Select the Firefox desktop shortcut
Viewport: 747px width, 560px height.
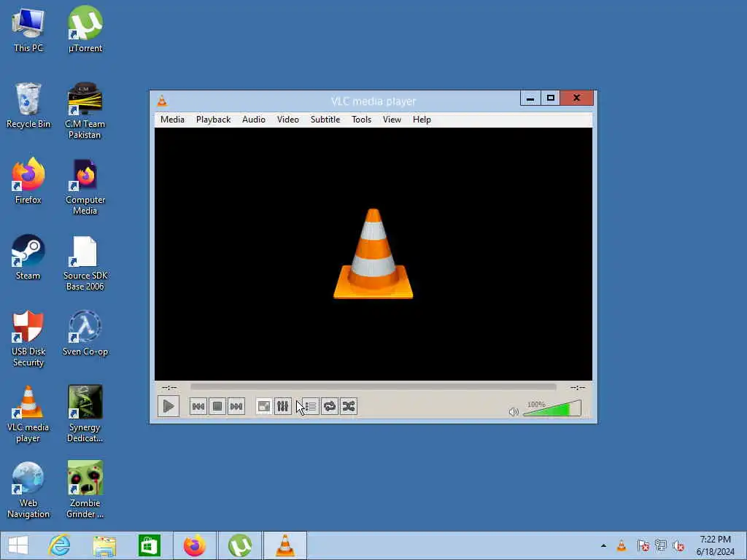click(28, 182)
